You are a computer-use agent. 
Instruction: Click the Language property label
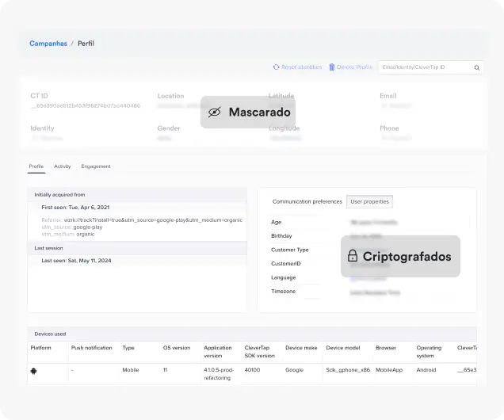tap(284, 277)
